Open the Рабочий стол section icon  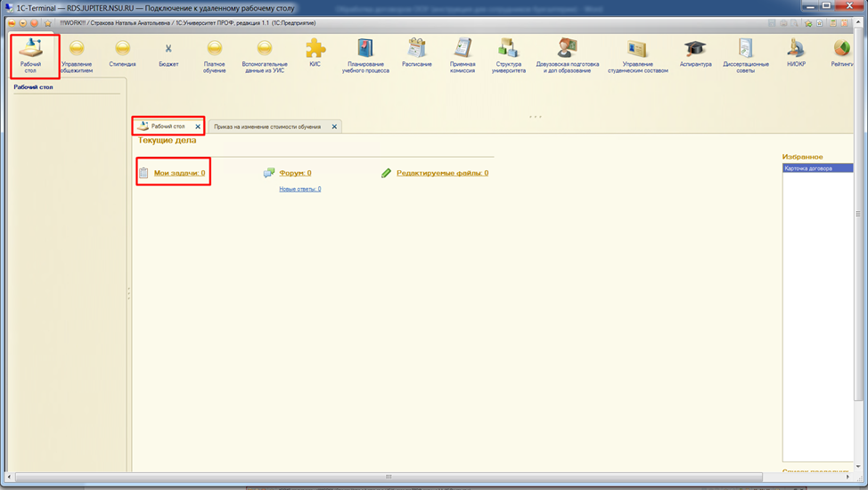(x=30, y=52)
